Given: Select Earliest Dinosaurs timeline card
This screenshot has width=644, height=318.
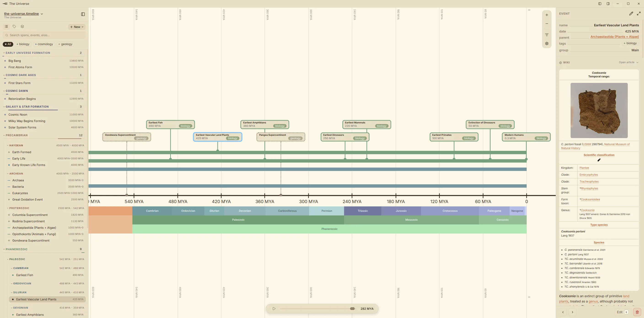Looking at the screenshot, I should (345, 137).
